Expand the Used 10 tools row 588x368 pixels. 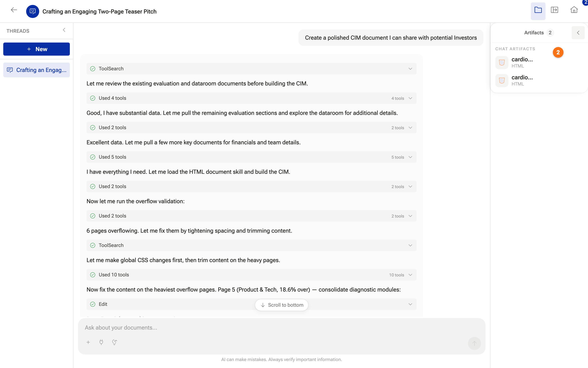(x=251, y=275)
